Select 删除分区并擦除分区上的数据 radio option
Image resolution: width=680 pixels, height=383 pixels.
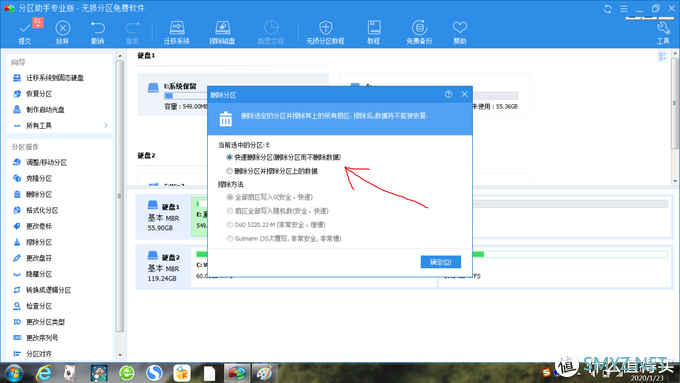pos(229,171)
